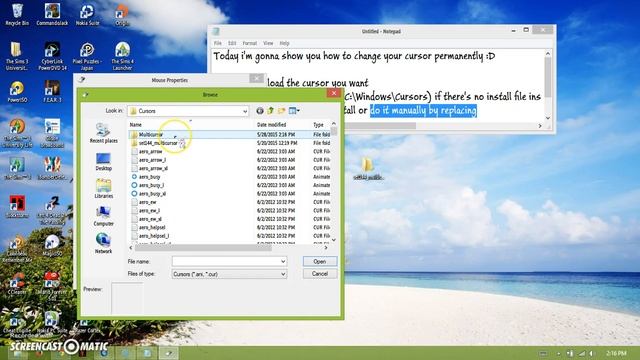This screenshot has height=360, width=640.
Task: Select the F.E.A.R. 3 desktop shortcut
Action: point(52,91)
